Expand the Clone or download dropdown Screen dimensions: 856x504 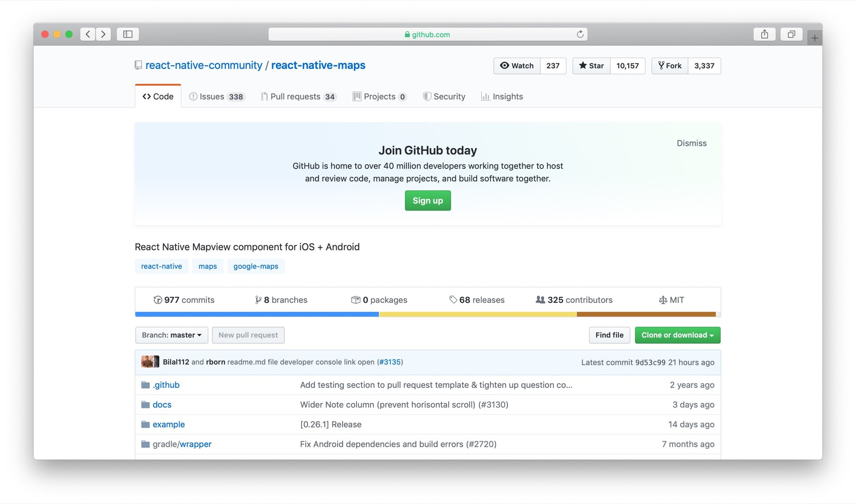click(678, 335)
